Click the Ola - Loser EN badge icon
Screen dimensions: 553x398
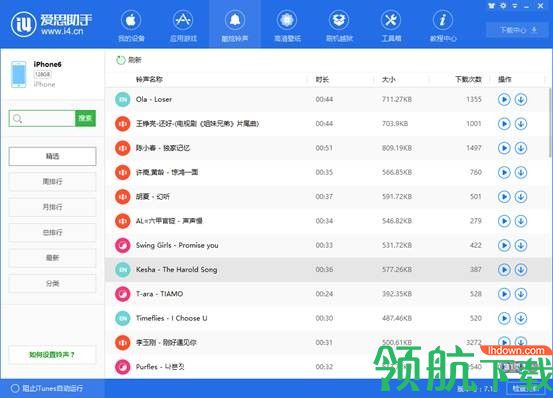[123, 99]
